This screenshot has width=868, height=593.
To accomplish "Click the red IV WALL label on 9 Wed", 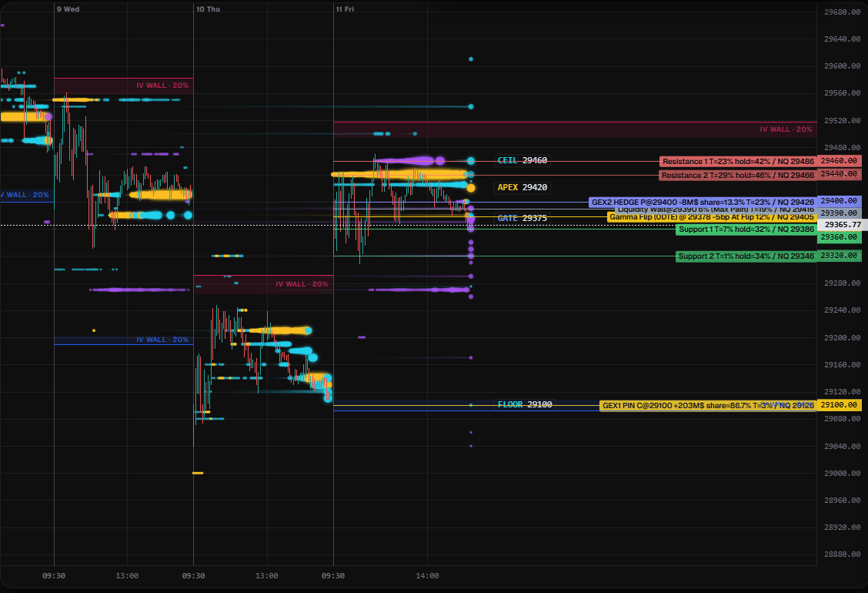I will click(162, 85).
